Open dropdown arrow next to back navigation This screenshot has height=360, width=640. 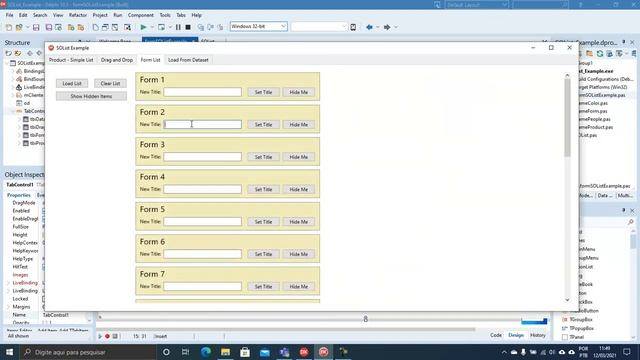coord(378,27)
